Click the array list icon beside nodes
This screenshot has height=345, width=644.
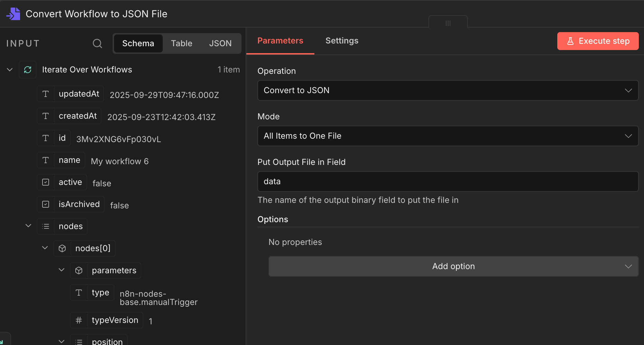46,226
